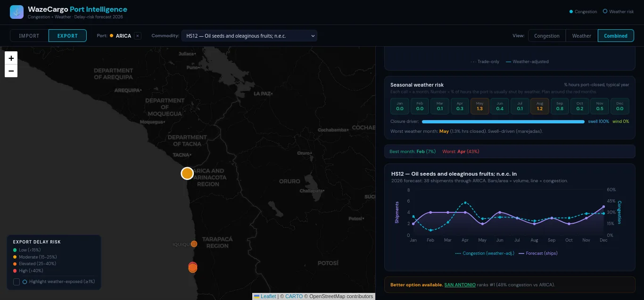Screen dimensions: 644x300
Task: Click the Apr seasonal risk cell
Action: pos(460,106)
